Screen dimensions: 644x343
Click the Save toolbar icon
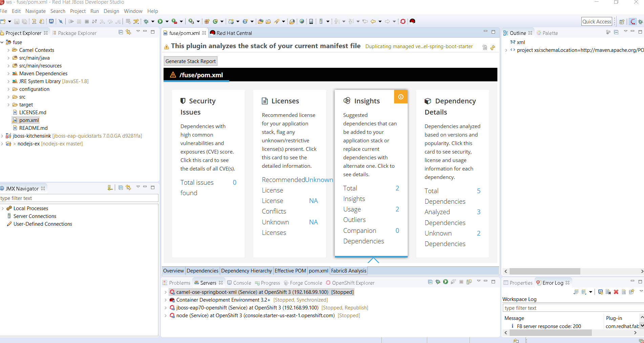tap(17, 21)
